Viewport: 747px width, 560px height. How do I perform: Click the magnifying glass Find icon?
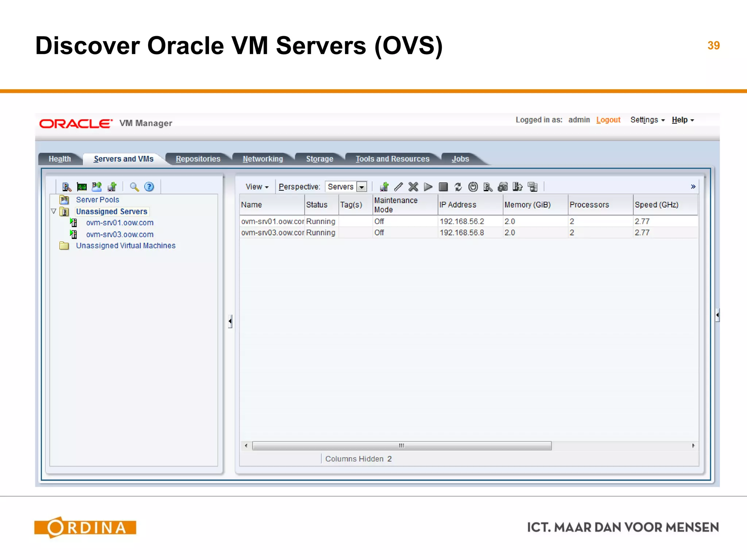134,187
